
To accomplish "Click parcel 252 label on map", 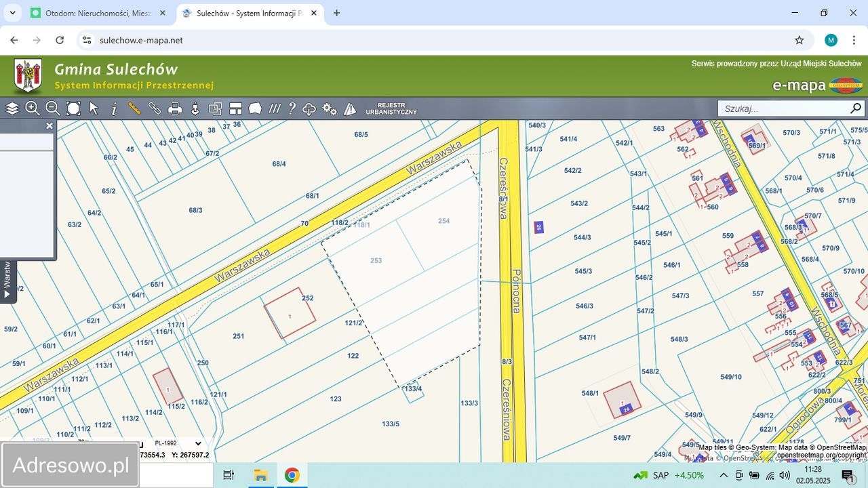I will tap(307, 298).
